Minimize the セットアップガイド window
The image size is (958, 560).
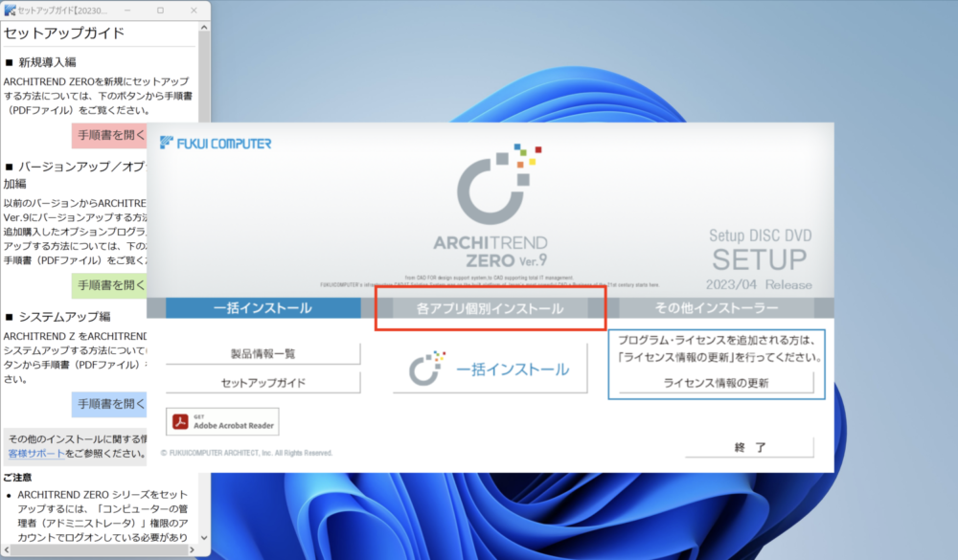click(127, 11)
